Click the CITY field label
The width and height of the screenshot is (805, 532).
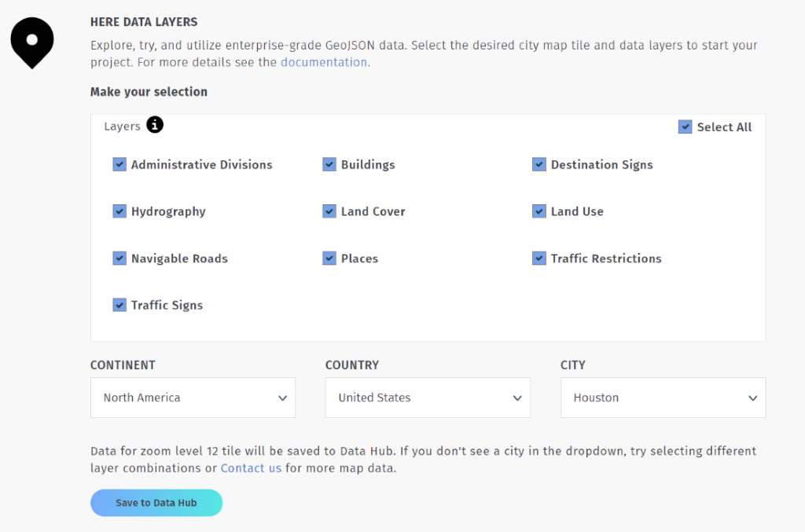click(573, 365)
